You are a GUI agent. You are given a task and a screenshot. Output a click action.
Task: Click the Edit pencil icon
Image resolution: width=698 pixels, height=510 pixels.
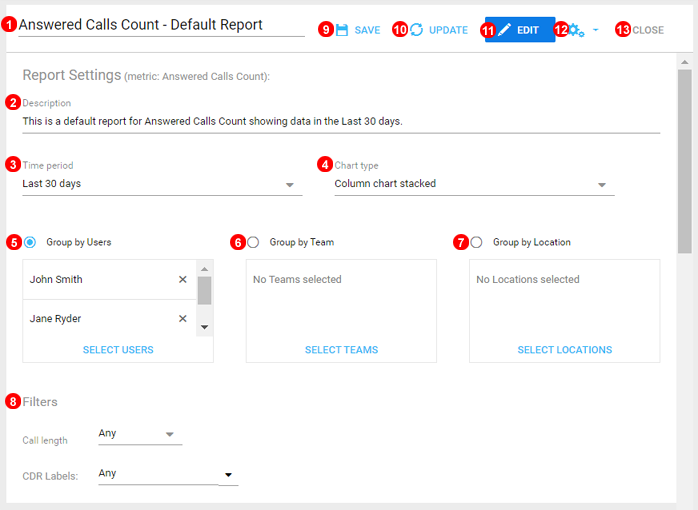coord(504,30)
